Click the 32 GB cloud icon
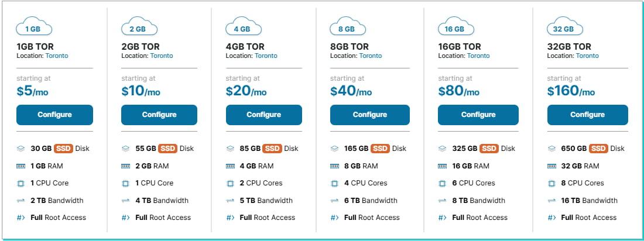Viewport: 644px width, 241px height. (x=566, y=28)
